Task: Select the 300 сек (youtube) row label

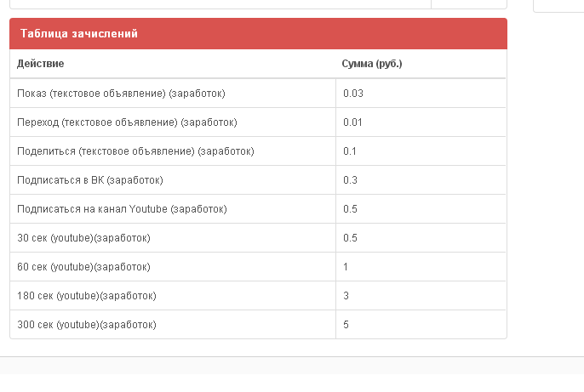Action: (87, 325)
